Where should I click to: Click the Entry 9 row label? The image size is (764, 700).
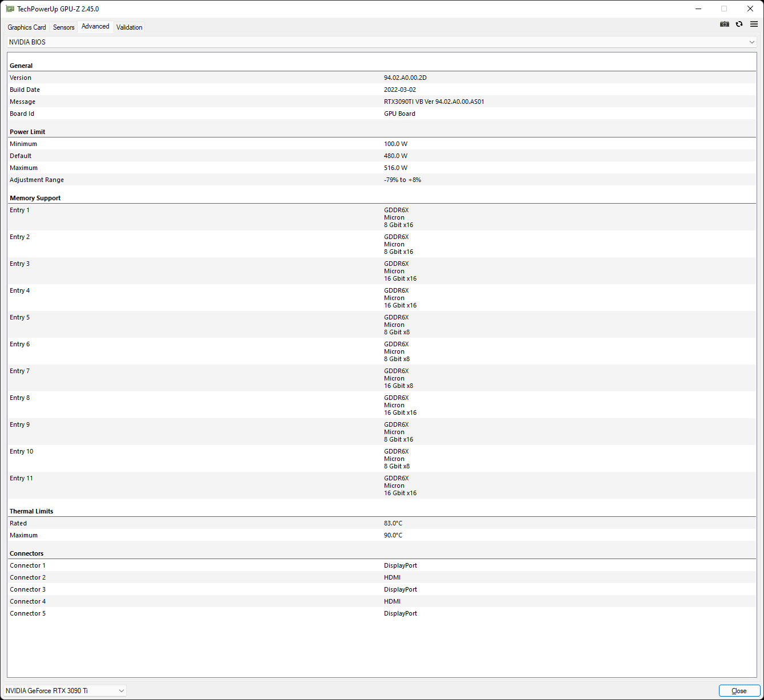click(x=19, y=424)
